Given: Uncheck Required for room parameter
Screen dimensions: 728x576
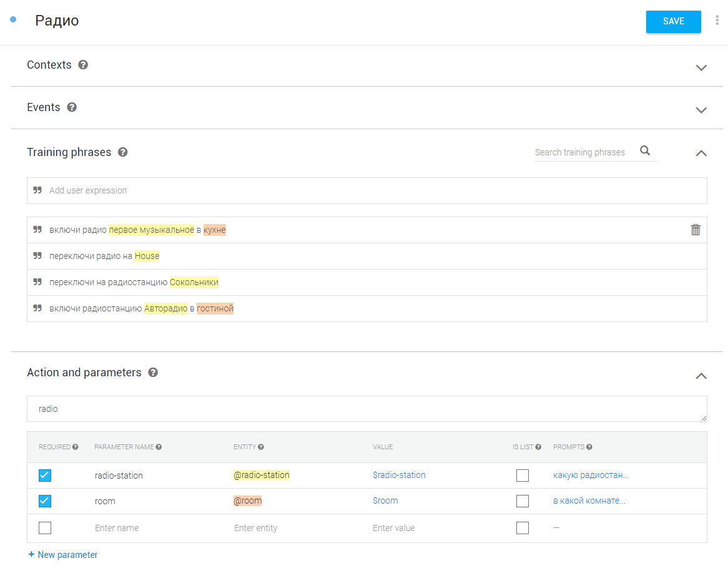Looking at the screenshot, I should tap(45, 501).
